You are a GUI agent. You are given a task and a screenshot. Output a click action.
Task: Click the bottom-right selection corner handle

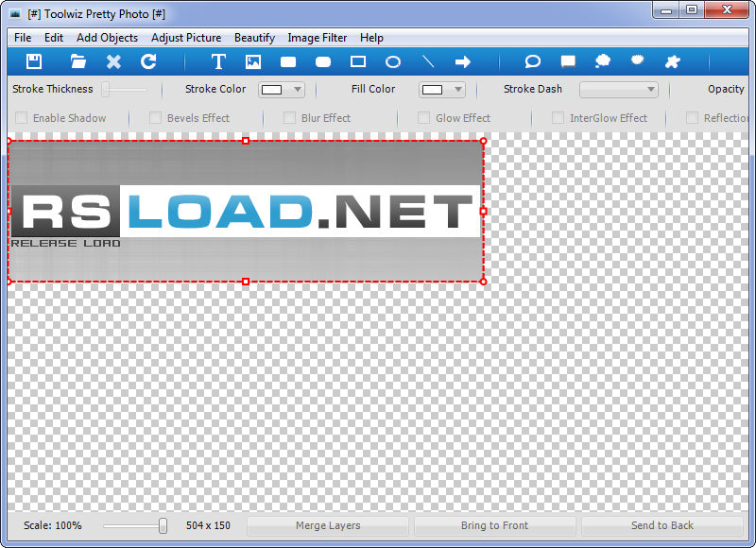484,282
